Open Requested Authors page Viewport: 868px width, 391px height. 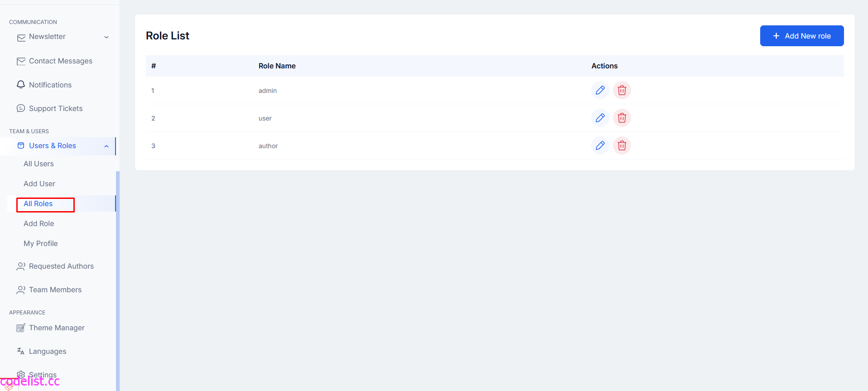[x=61, y=266]
